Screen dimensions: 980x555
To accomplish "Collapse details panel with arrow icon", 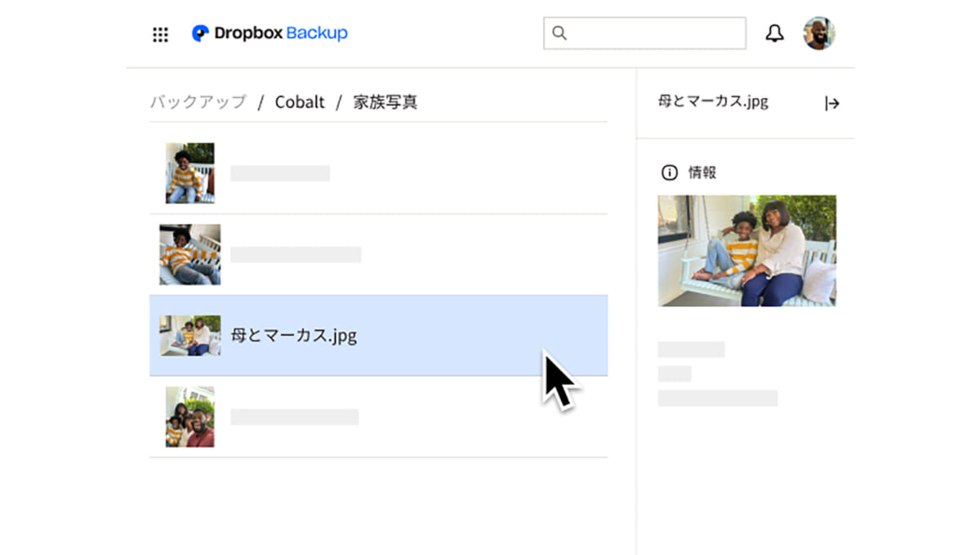I will pyautogui.click(x=832, y=103).
